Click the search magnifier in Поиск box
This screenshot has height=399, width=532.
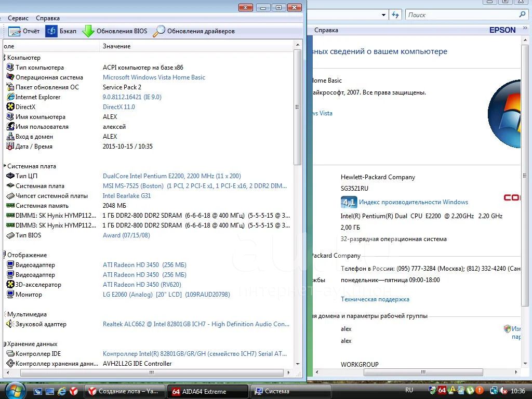coord(522,14)
